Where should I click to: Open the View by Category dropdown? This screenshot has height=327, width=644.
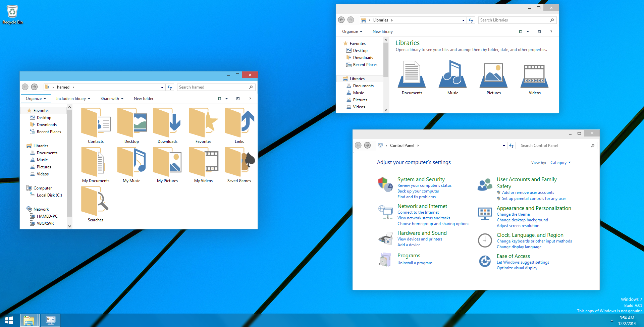pos(560,163)
